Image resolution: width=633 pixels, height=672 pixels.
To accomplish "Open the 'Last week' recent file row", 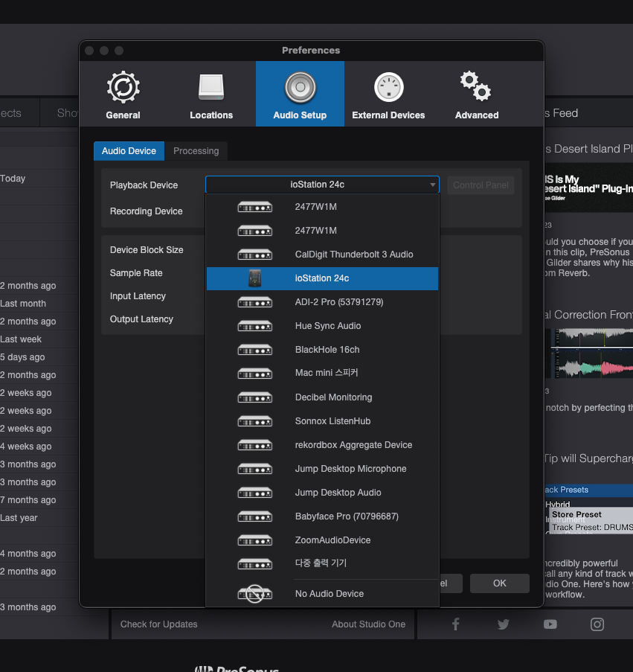I will coord(39,339).
